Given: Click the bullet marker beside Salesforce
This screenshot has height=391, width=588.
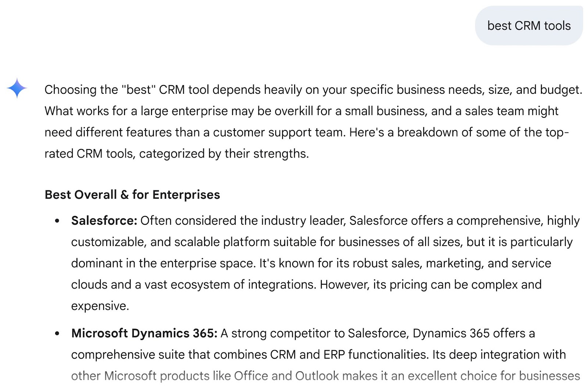Looking at the screenshot, I should click(57, 221).
